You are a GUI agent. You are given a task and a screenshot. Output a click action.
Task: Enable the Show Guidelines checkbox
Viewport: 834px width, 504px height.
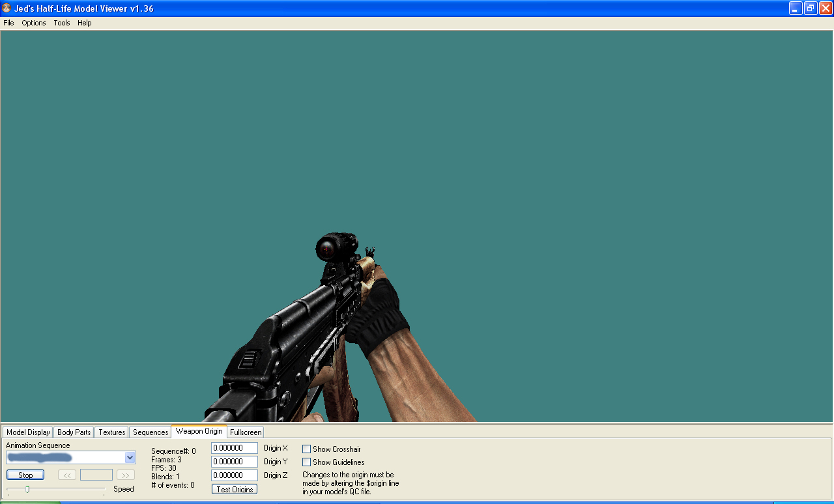click(307, 462)
